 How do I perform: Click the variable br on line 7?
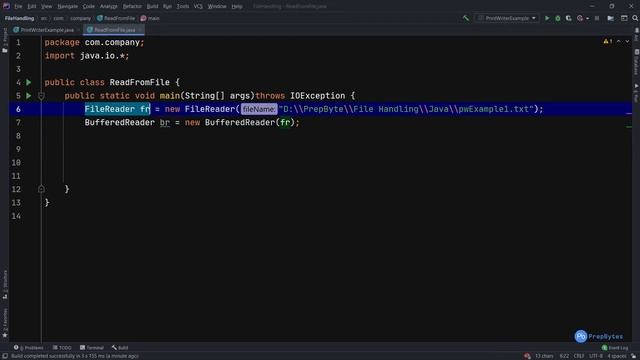pyautogui.click(x=165, y=122)
